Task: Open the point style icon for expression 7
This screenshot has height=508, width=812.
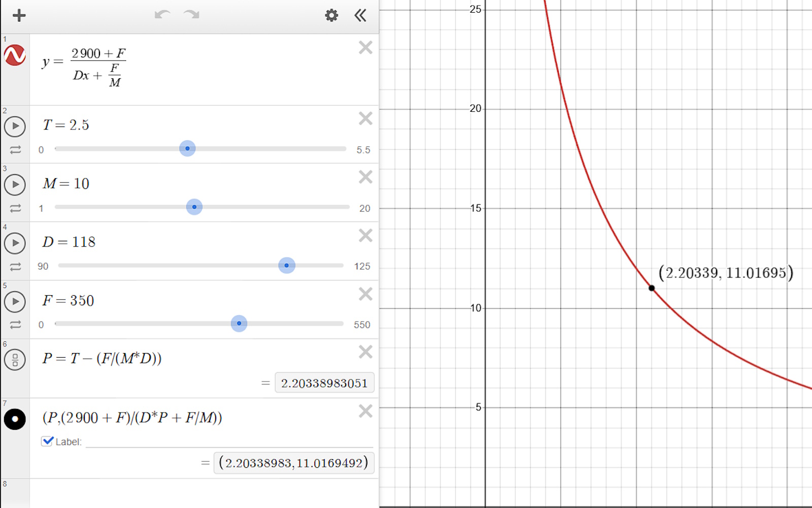Action: pos(15,419)
